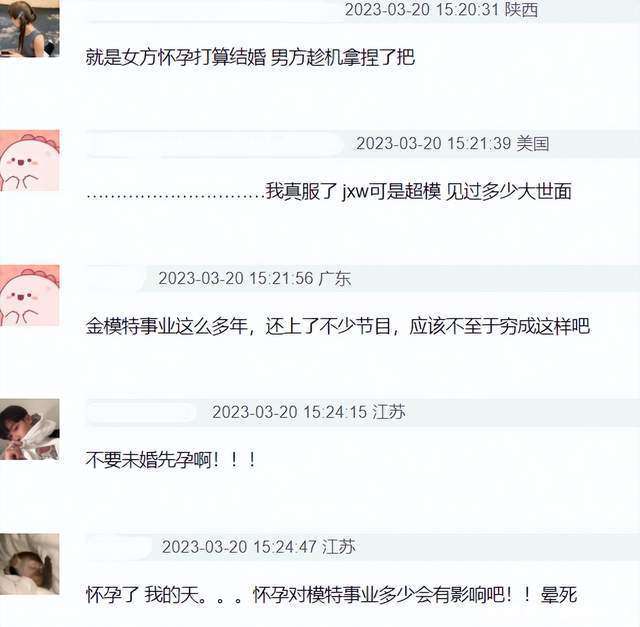Click the pink dinosaur avatar beside the 美国 comment
This screenshot has height=627, width=640.
tap(29, 160)
